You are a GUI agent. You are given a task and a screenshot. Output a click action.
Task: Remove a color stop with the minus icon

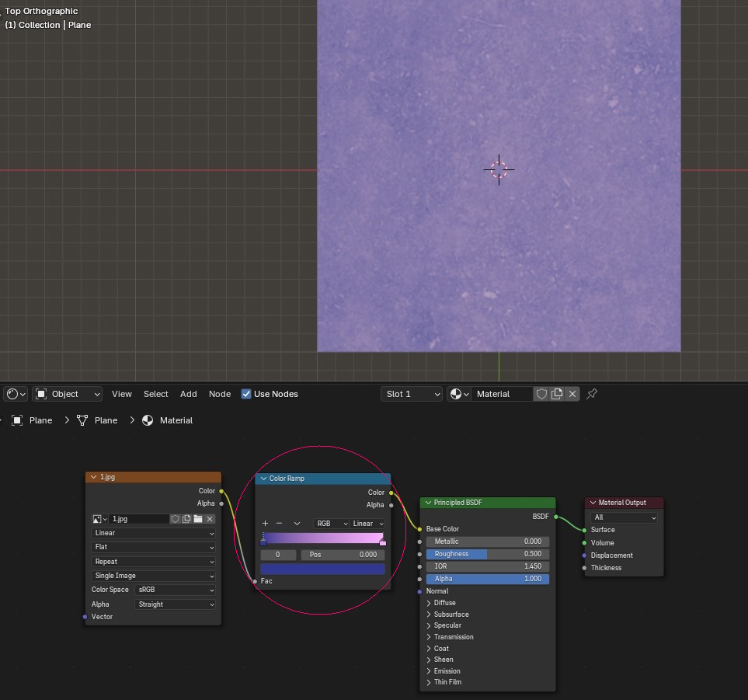pos(280,524)
